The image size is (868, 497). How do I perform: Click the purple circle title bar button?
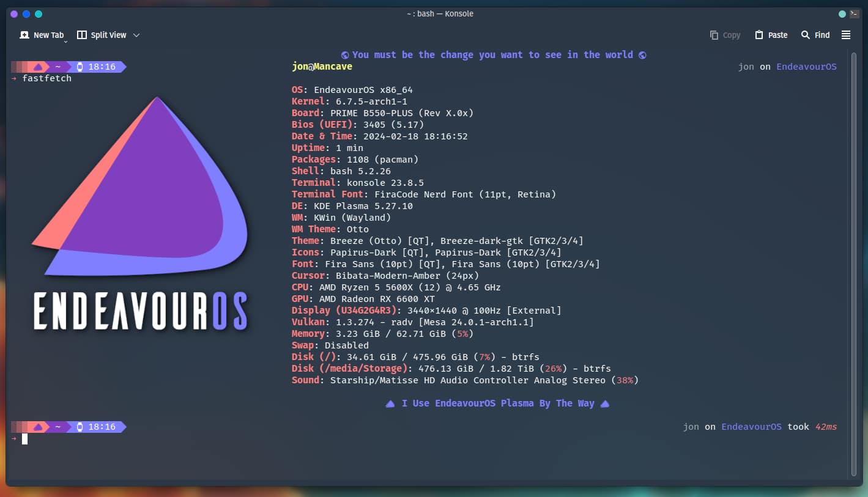click(14, 14)
